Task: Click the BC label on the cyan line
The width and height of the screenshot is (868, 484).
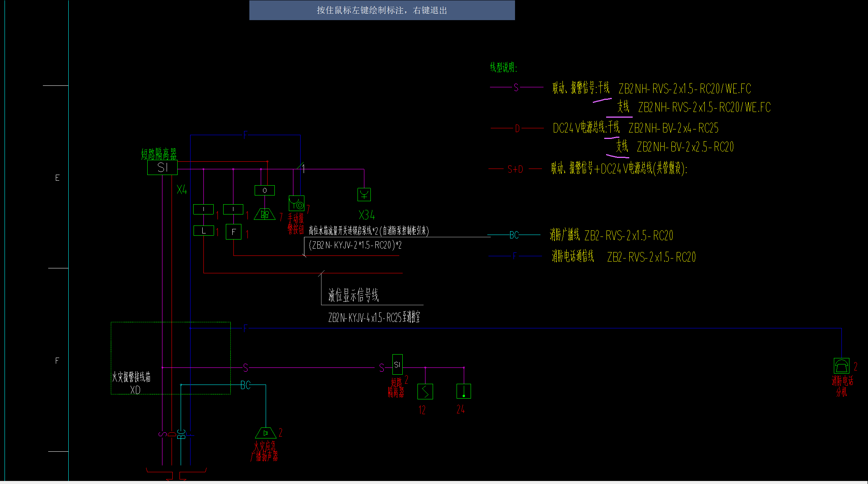Action: 246,385
